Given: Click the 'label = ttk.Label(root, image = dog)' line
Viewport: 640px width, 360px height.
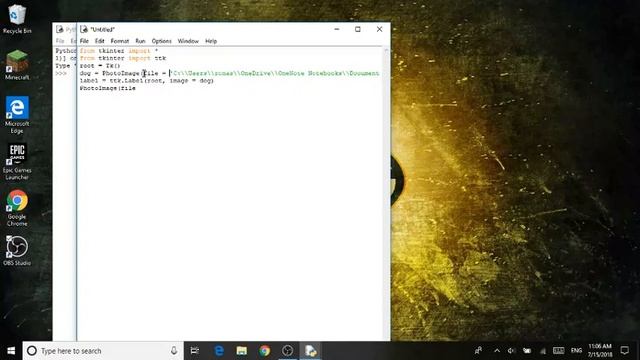Looking at the screenshot, I should 147,80.
